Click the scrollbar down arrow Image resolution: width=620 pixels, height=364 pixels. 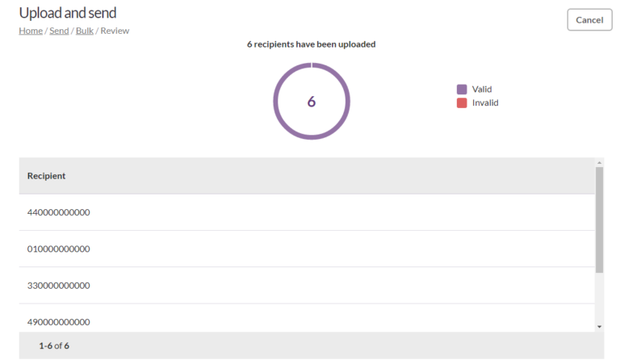click(x=600, y=327)
